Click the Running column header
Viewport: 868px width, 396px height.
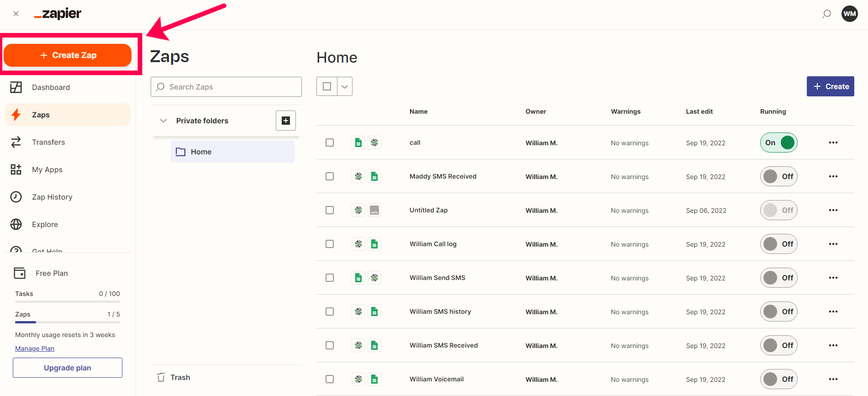coord(773,111)
